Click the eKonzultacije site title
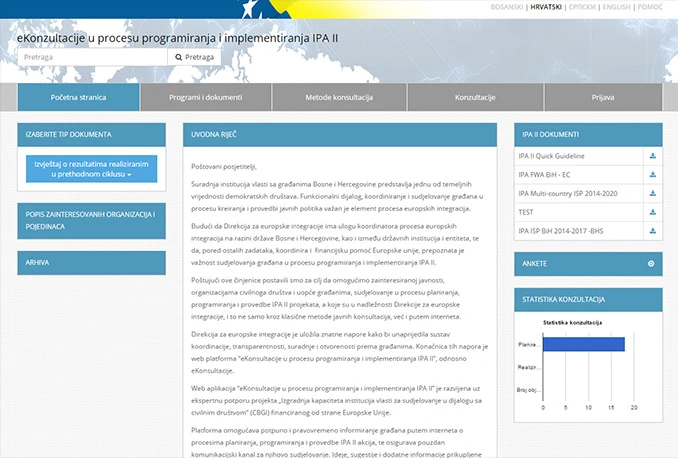This screenshot has height=458, width=678. [177, 38]
